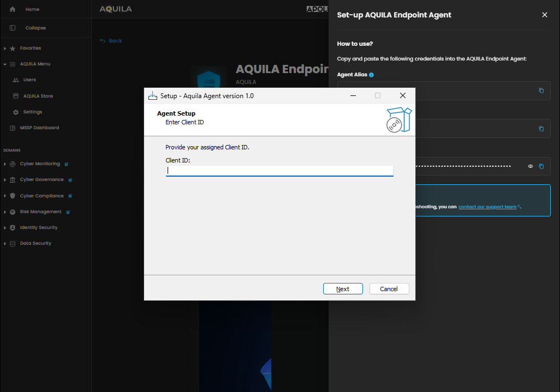Collapse the sidebar panel
Image resolution: width=560 pixels, height=392 pixels.
(x=35, y=28)
